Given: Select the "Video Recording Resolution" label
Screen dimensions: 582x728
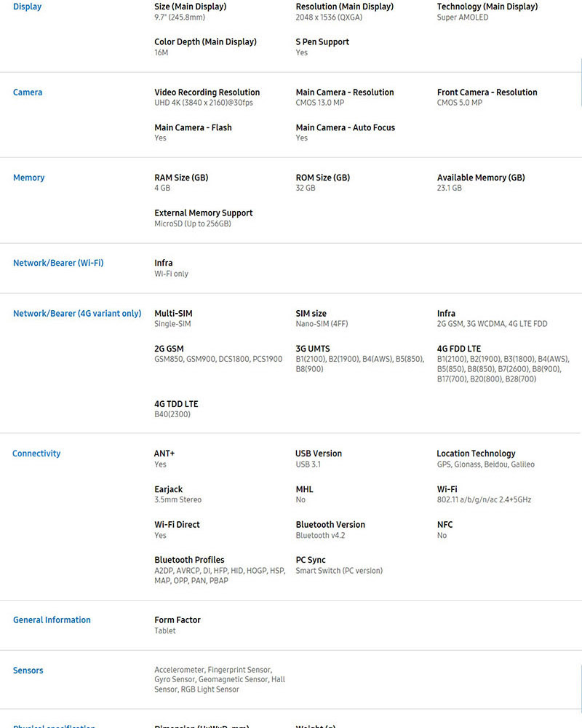Looking at the screenshot, I should (207, 92).
